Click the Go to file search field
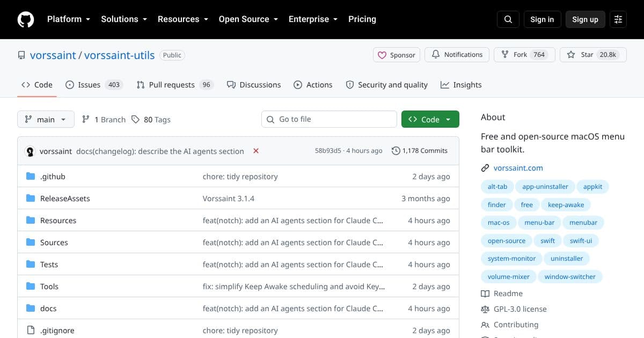The width and height of the screenshot is (644, 338). pos(329,119)
